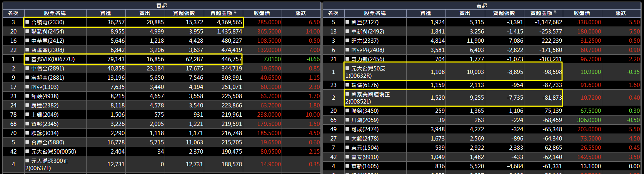Check the box next to 聯發科(2454)
This screenshot has width=644, height=174.
(27, 31)
